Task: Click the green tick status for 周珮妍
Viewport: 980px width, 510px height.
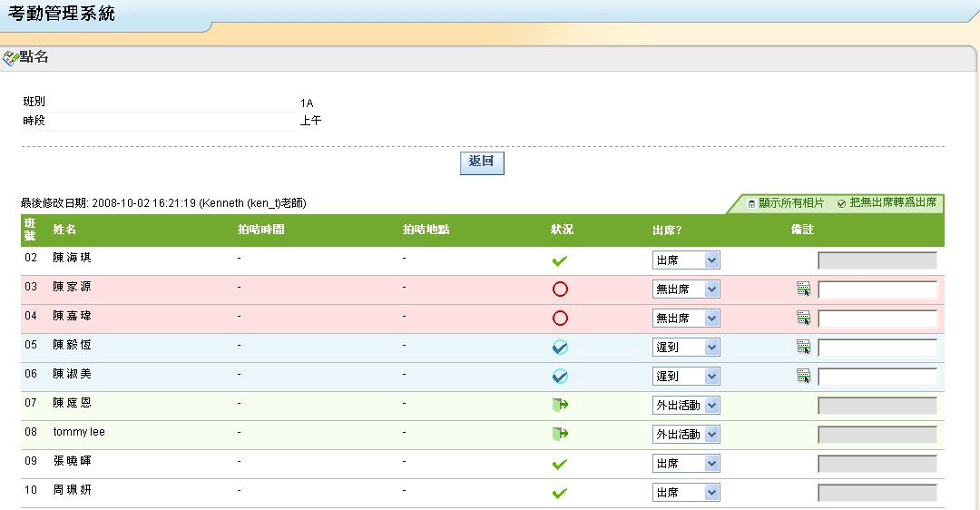Action: 560,493
